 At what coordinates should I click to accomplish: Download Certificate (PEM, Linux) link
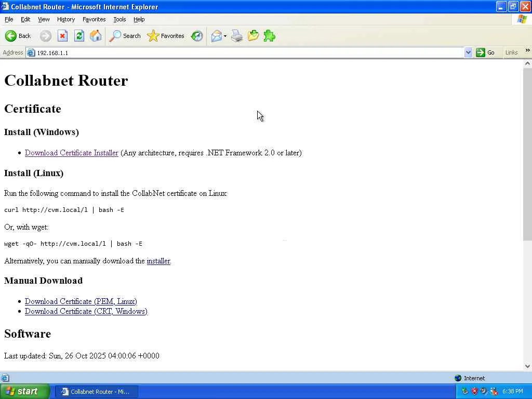click(x=81, y=301)
